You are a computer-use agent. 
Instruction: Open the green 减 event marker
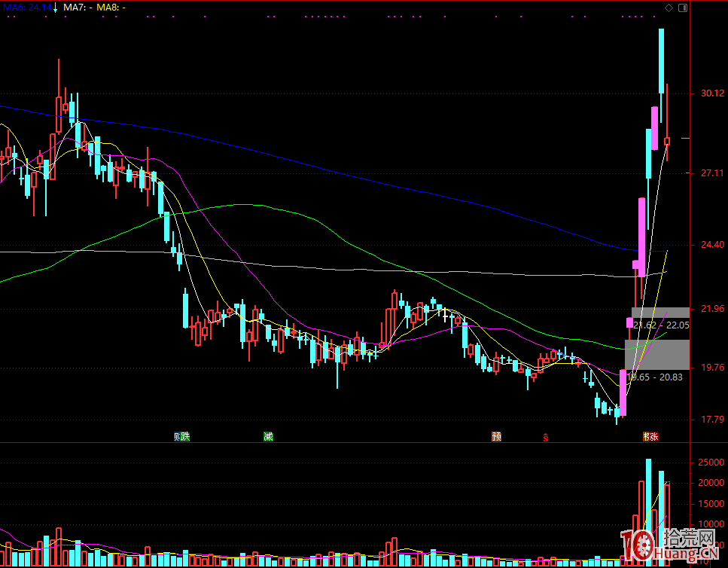tap(268, 436)
